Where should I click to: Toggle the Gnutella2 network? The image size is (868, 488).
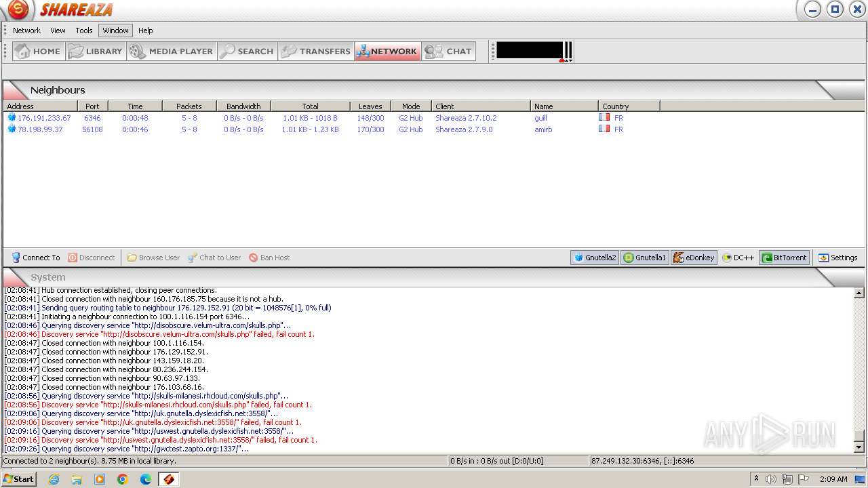595,258
